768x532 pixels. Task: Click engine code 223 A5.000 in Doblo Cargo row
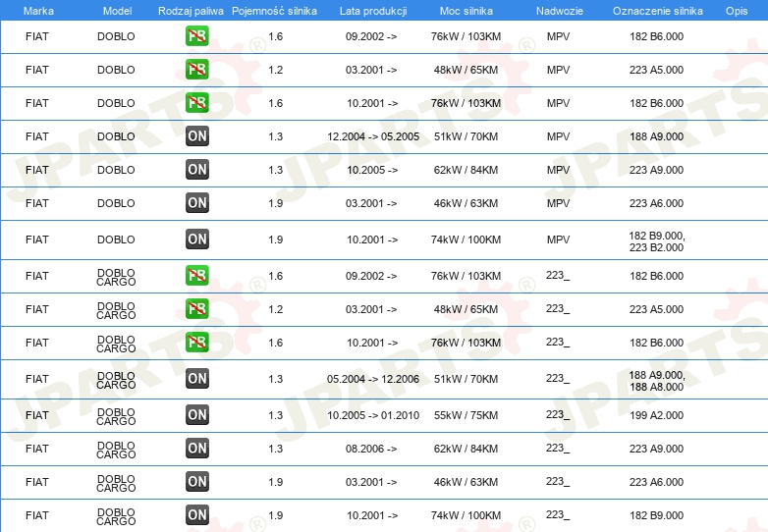pyautogui.click(x=656, y=309)
